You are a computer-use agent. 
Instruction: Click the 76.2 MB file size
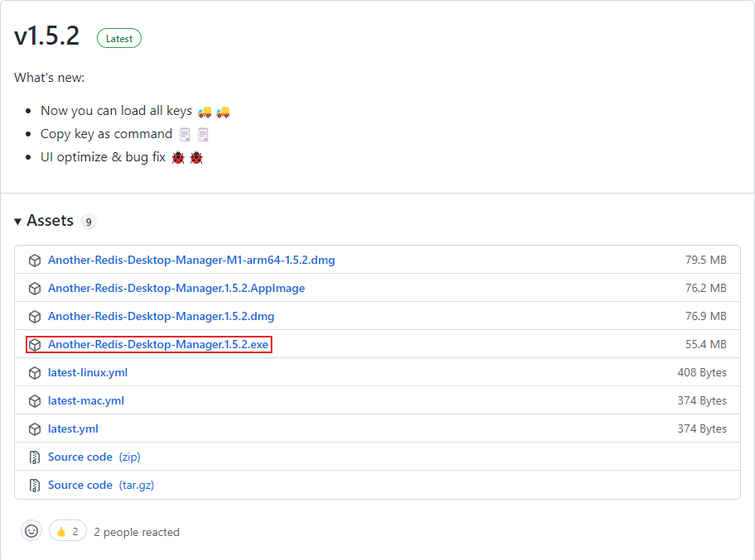[x=706, y=288]
